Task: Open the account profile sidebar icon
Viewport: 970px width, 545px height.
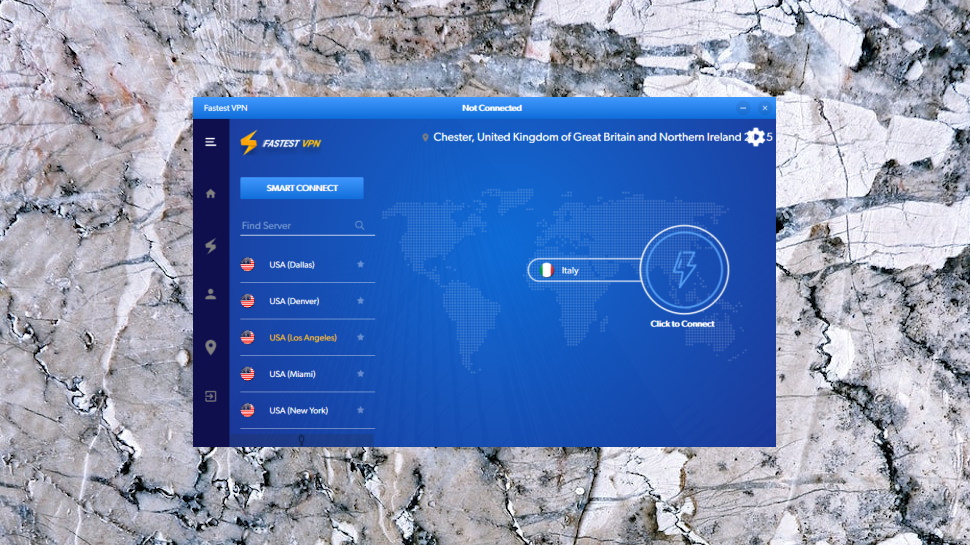Action: click(x=210, y=294)
